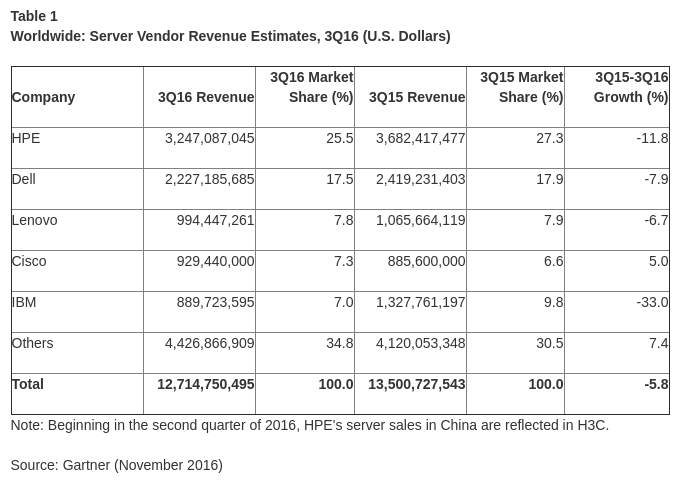Click the '3Q16 Revenue' column header
The width and height of the screenshot is (685, 488).
click(206, 97)
